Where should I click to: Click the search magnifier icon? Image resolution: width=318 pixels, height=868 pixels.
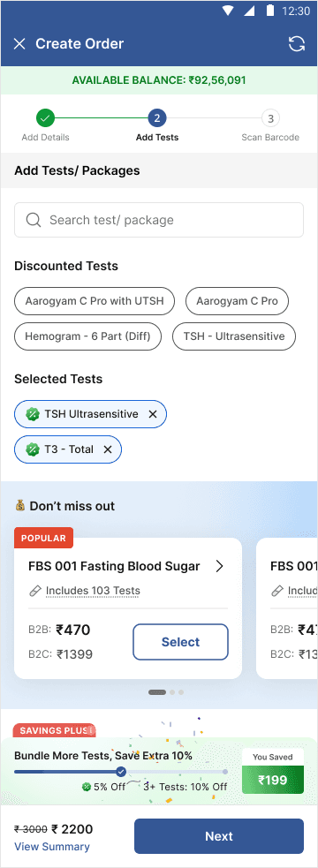[34, 220]
